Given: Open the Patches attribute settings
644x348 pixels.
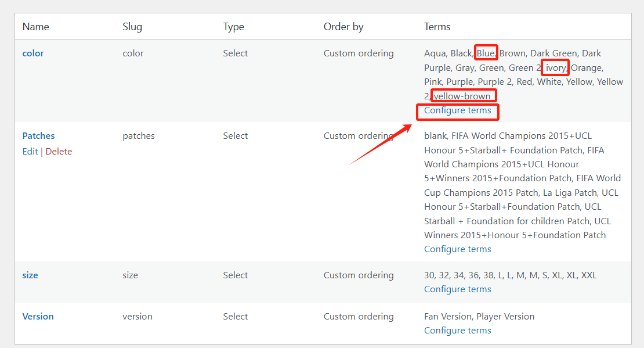Looking at the screenshot, I should coord(38,135).
